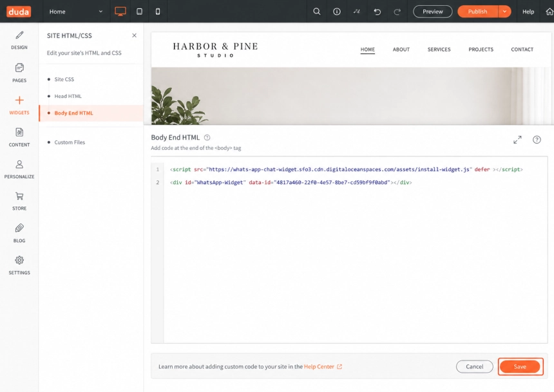Click 'Add code at the end of the <body> tag' text
The image size is (554, 392).
coord(196,148)
